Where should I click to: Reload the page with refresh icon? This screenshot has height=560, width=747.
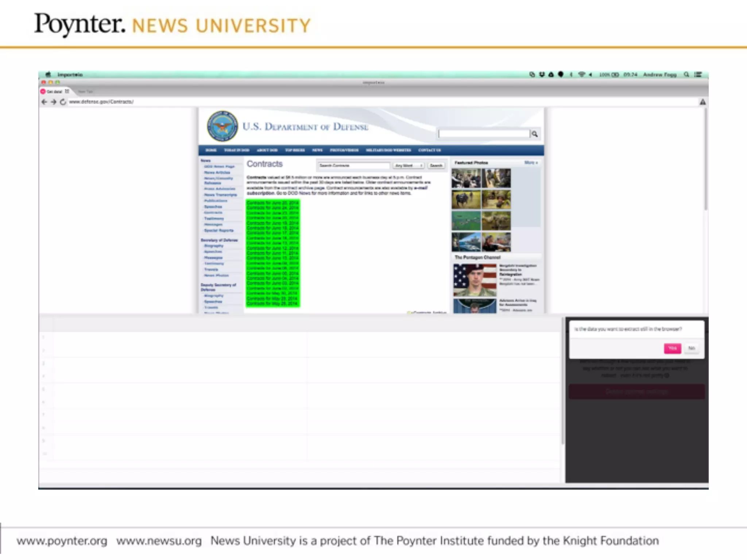63,102
